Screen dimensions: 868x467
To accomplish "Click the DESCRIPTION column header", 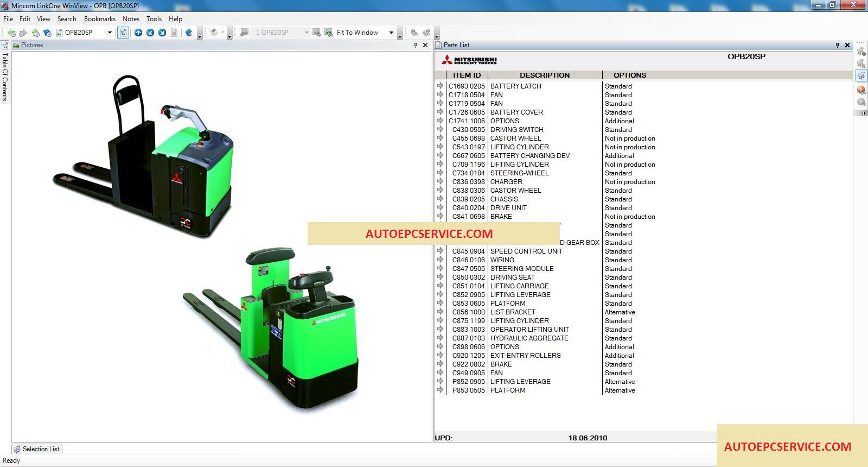I will pos(545,75).
